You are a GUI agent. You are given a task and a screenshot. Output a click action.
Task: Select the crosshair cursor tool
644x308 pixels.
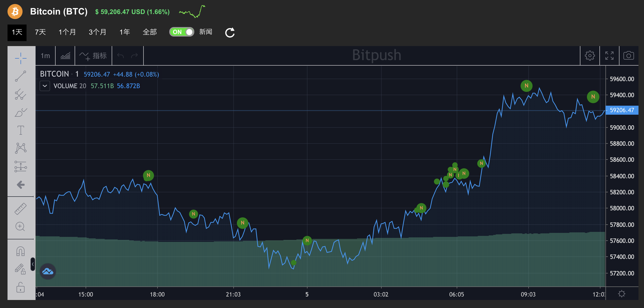pyautogui.click(x=20, y=58)
